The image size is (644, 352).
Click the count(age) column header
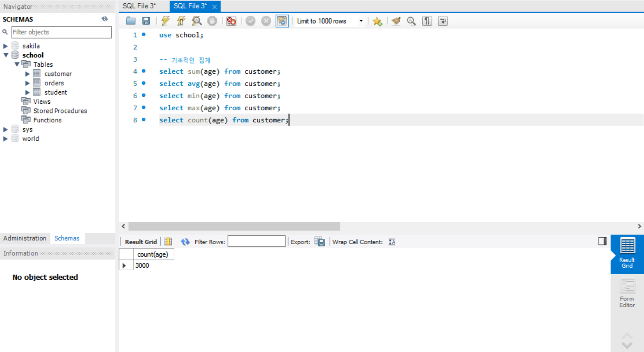[x=153, y=254]
